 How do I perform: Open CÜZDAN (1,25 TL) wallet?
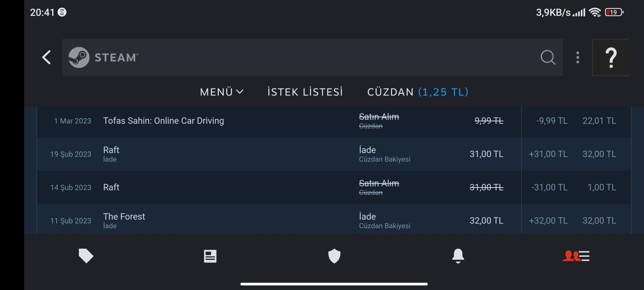point(418,92)
